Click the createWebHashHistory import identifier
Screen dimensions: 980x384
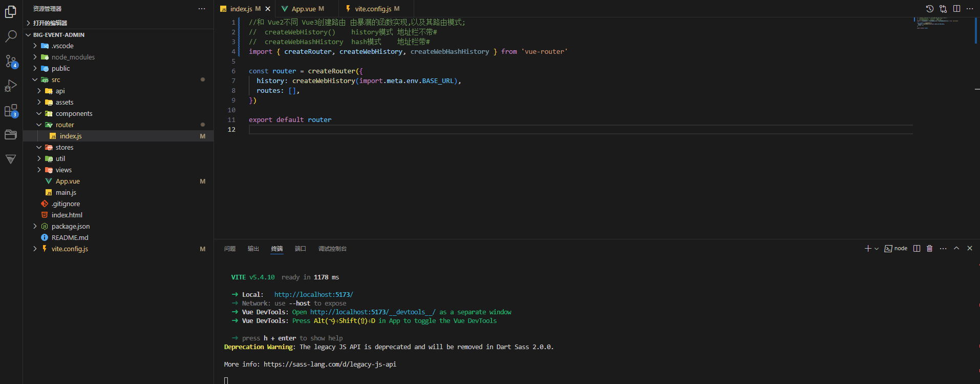point(450,52)
